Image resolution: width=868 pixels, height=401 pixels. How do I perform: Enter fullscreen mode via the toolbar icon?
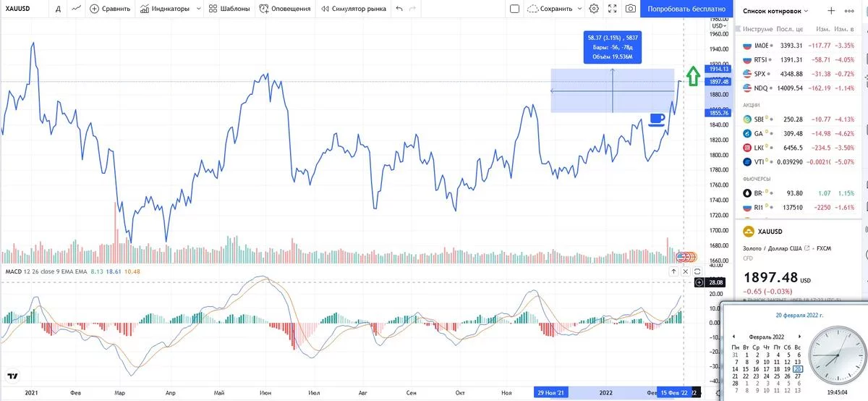point(613,9)
